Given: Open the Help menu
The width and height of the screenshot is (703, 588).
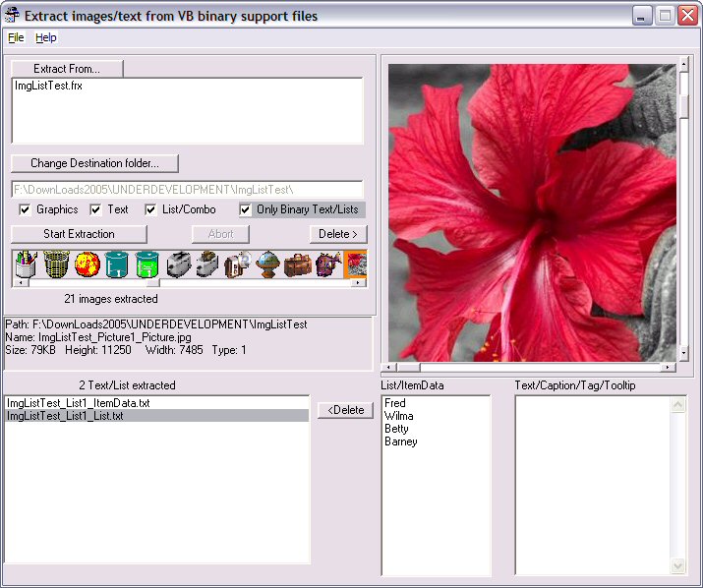Looking at the screenshot, I should [46, 37].
